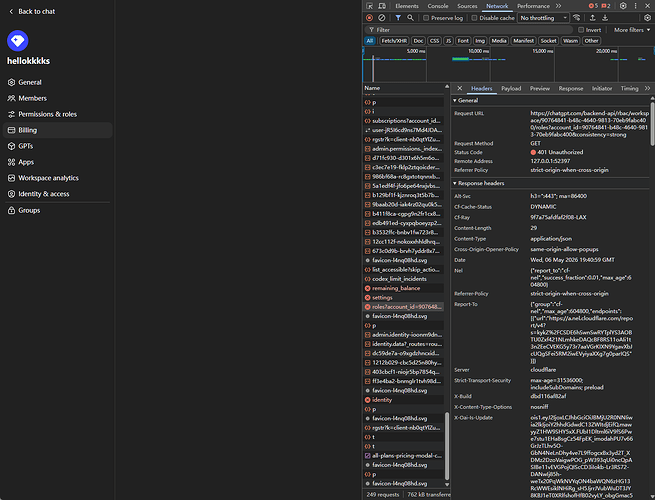655x500 pixels.
Task: Activate the DevTools inspect element picker
Action: point(370,6)
